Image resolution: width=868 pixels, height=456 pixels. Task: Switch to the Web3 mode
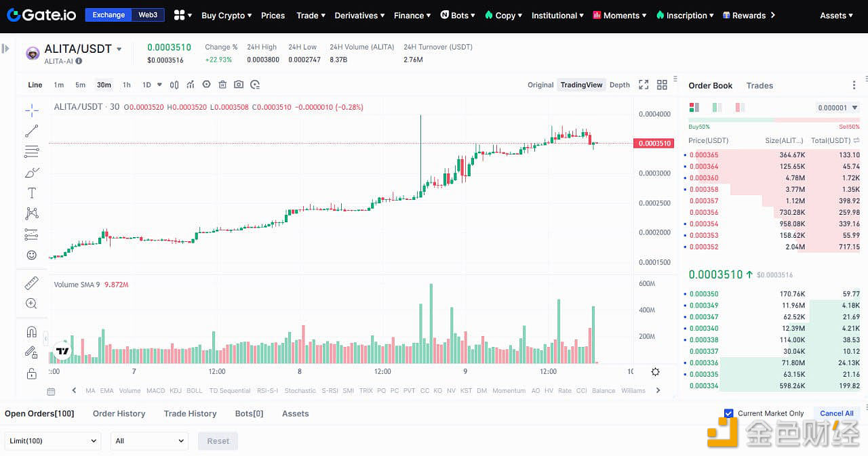coord(148,15)
